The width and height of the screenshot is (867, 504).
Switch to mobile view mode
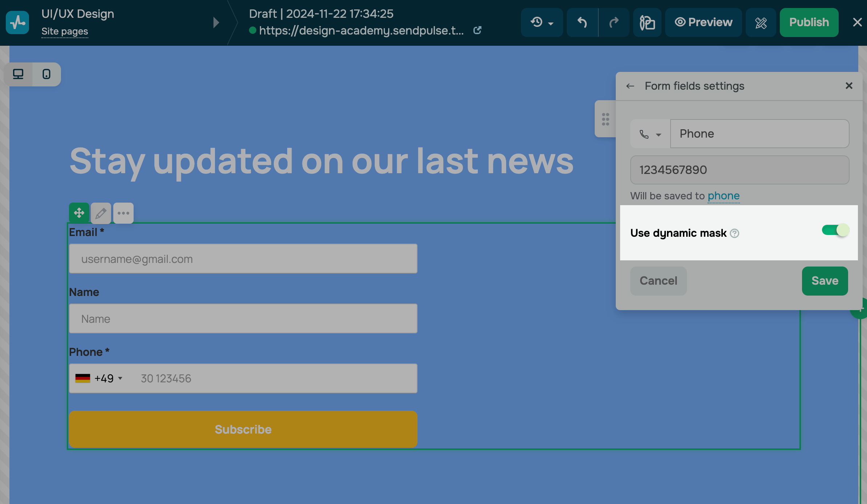[x=46, y=74]
